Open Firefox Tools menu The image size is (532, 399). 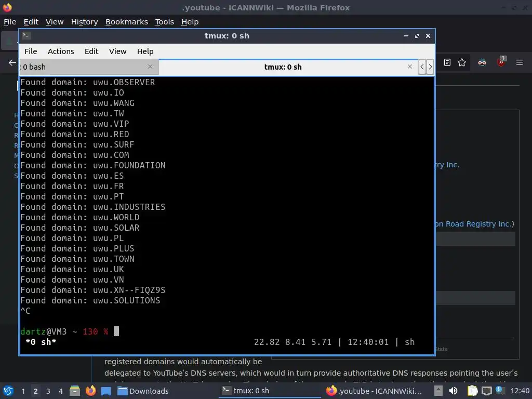165,22
